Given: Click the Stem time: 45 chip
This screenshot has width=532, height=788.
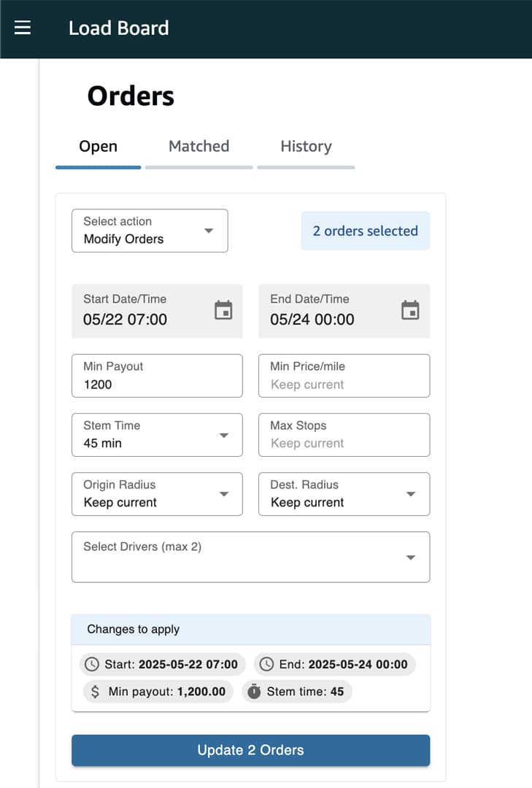Looking at the screenshot, I should click(297, 692).
